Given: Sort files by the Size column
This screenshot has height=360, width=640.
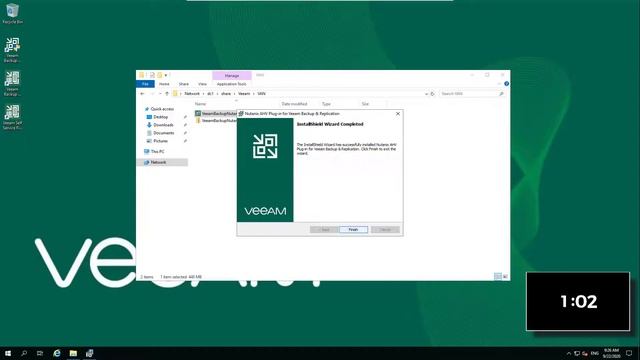Looking at the screenshot, I should point(365,104).
